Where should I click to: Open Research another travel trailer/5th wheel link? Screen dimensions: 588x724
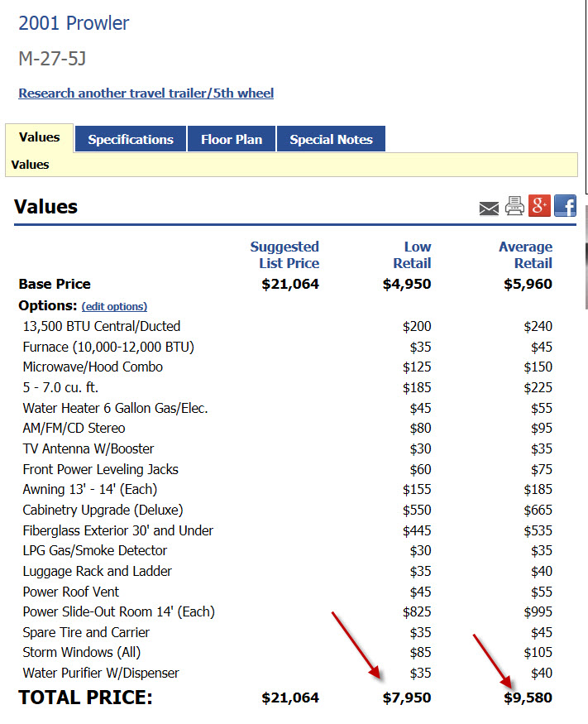point(146,93)
